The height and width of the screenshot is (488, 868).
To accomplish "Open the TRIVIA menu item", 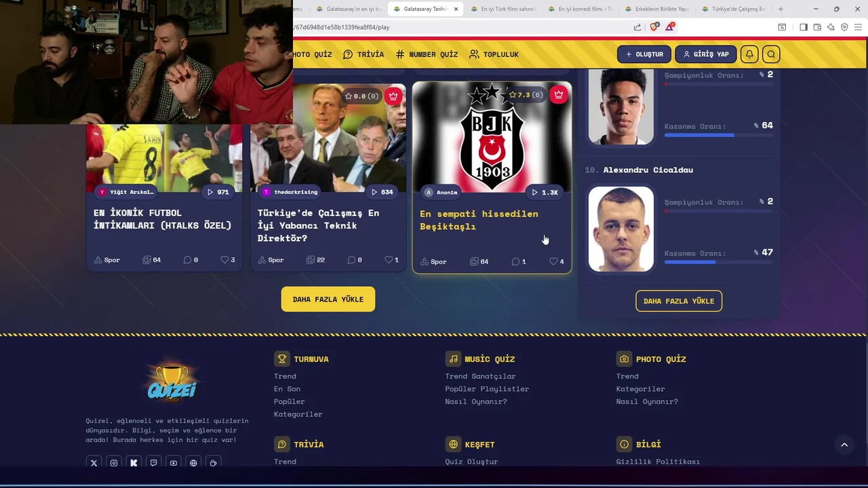I will click(x=363, y=54).
